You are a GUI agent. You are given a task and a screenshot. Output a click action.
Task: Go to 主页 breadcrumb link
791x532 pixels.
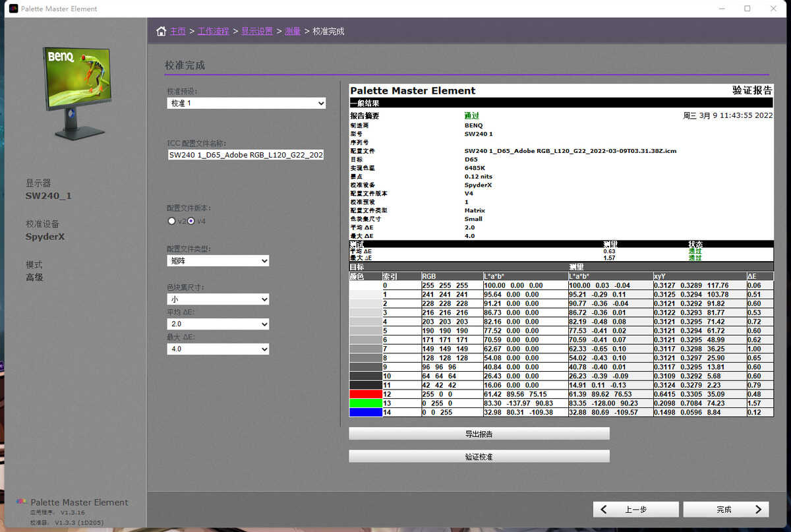178,31
